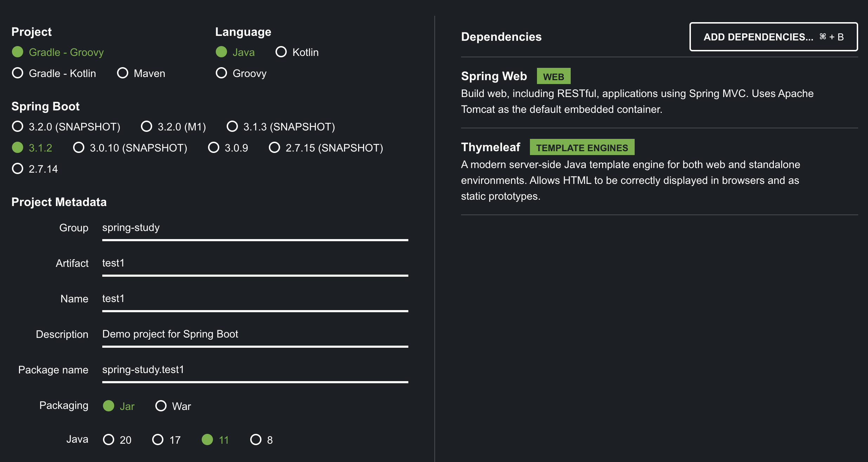This screenshot has height=462, width=868.
Task: Select Spring Boot 3.2.0 (SNAPSHOT)
Action: point(66,127)
